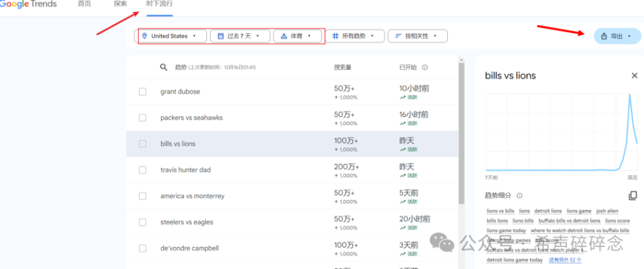The height and width of the screenshot is (269, 644).
Task: Go to the 探索 tab
Action: coord(120,4)
